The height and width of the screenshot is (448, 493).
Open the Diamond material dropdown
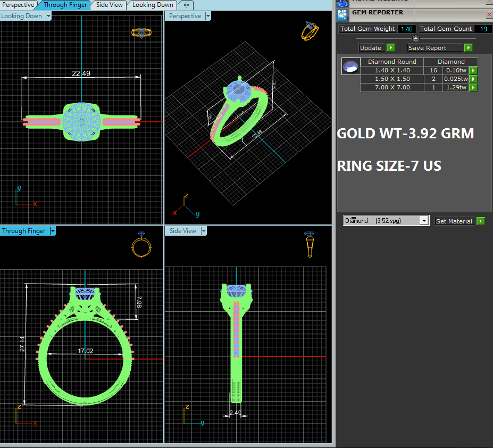pos(423,221)
